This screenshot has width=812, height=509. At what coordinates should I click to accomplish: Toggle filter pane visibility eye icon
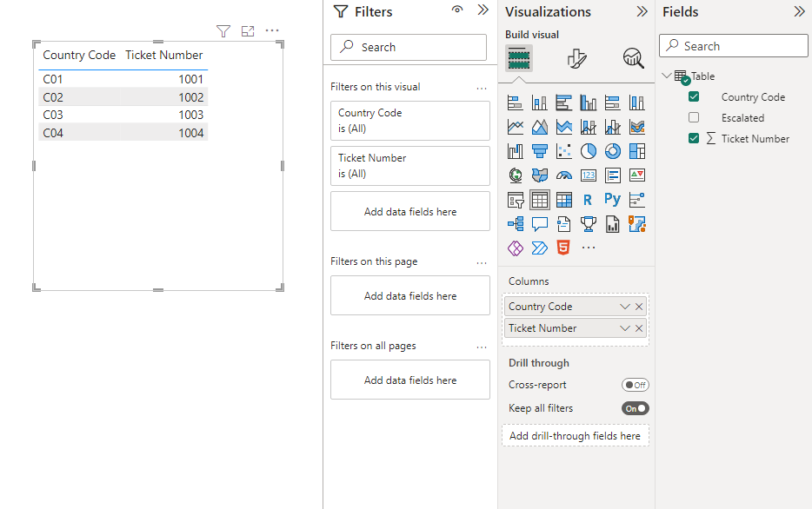click(457, 10)
